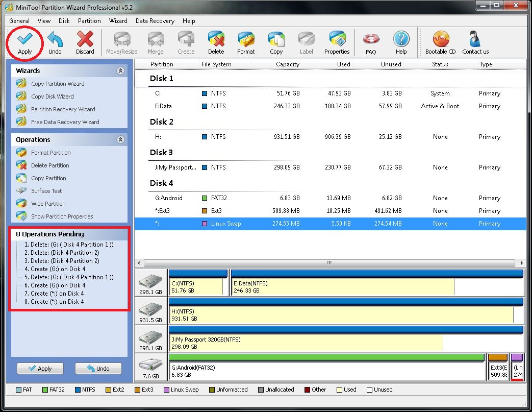Select the C: NTFS partition row
This screenshot has width=532, height=412.
point(331,93)
